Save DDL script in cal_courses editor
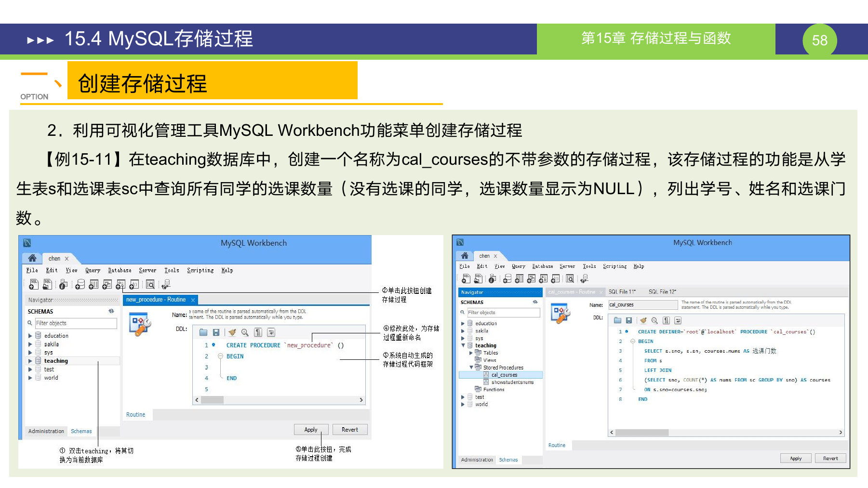Viewport: 868px width, 488px height. tap(629, 320)
